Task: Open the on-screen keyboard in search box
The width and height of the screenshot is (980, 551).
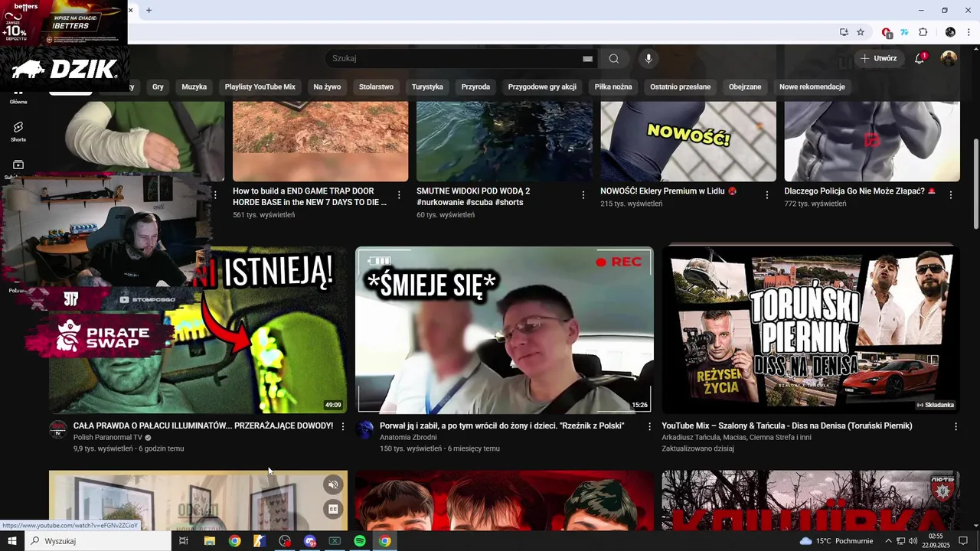Action: click(x=587, y=58)
